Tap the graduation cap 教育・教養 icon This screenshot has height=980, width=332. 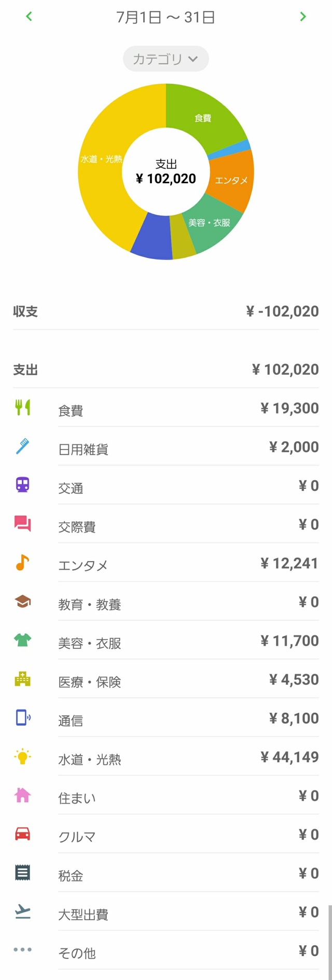click(x=23, y=602)
